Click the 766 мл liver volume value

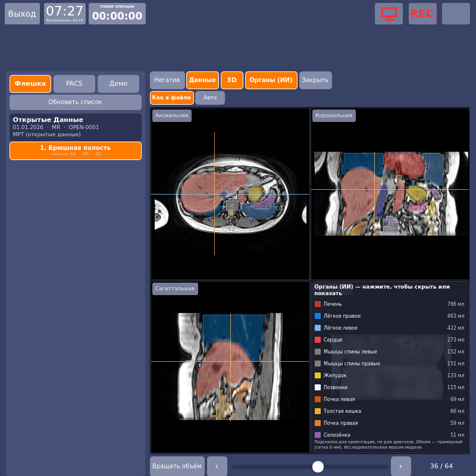click(455, 304)
